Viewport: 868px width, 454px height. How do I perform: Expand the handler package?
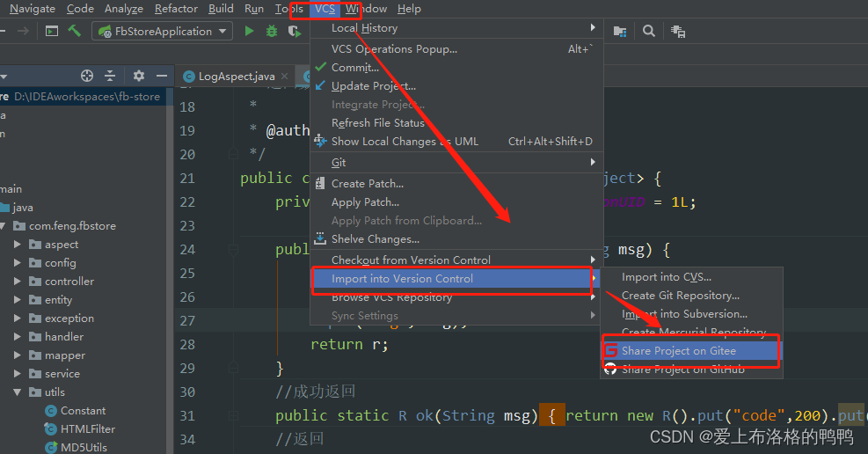click(x=18, y=337)
